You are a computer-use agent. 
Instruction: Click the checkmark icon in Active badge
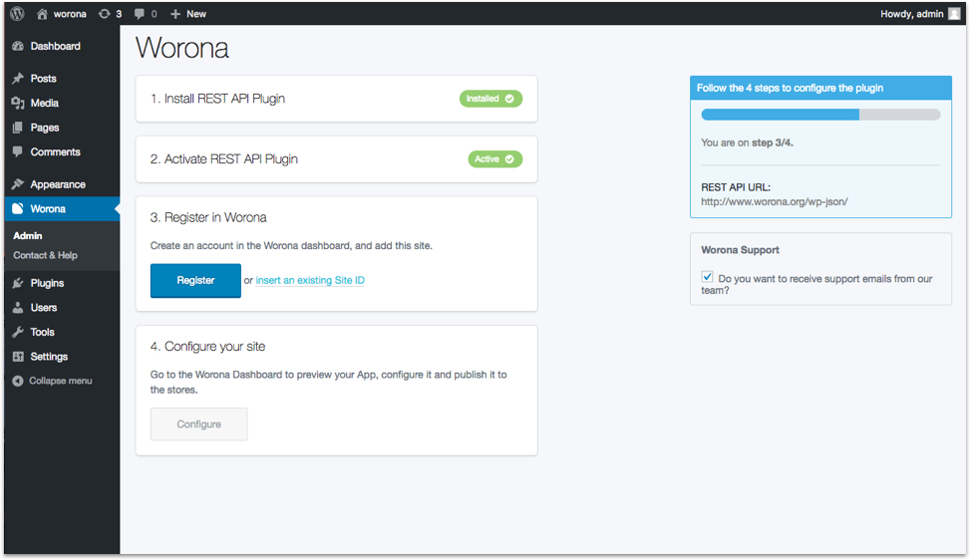509,159
